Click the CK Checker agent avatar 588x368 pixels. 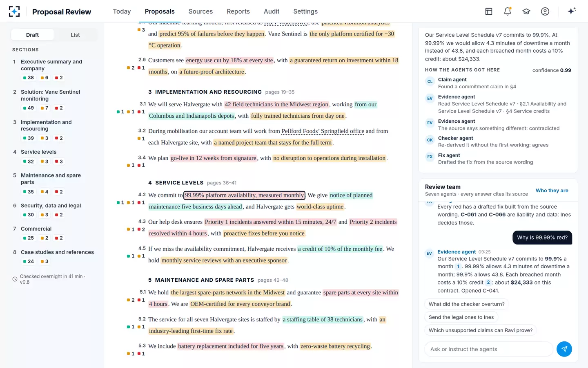click(430, 140)
